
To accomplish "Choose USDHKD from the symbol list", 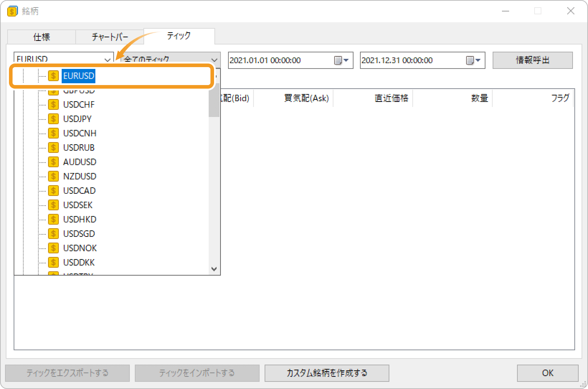I will point(80,219).
